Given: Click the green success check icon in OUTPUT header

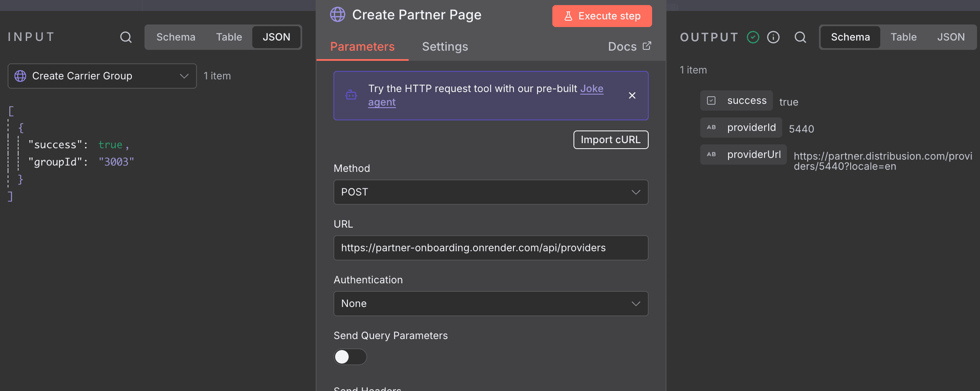Looking at the screenshot, I should (x=752, y=37).
